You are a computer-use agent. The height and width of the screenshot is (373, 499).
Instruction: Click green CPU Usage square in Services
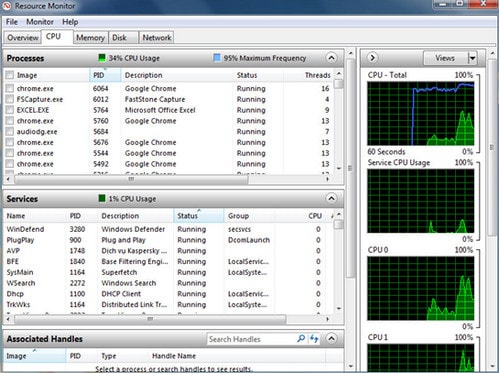(x=102, y=198)
